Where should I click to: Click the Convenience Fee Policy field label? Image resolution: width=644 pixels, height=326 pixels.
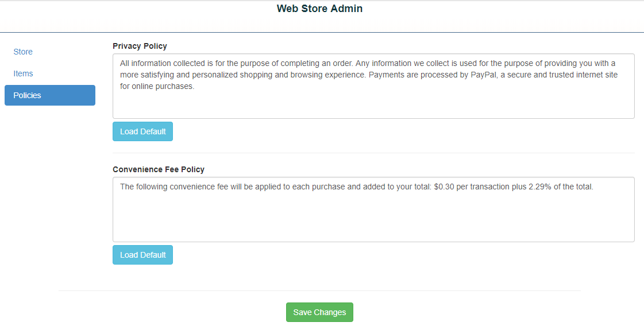(159, 169)
